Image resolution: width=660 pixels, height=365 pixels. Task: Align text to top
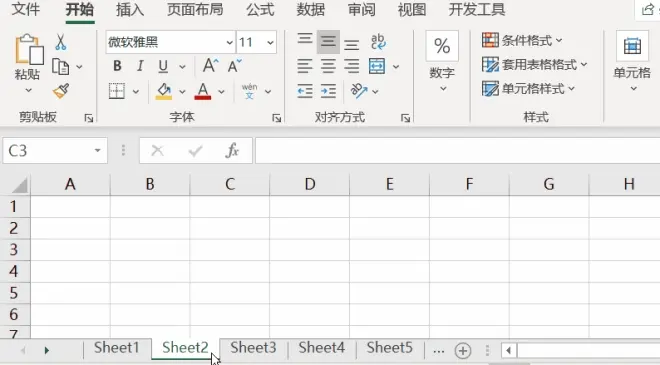tap(305, 39)
